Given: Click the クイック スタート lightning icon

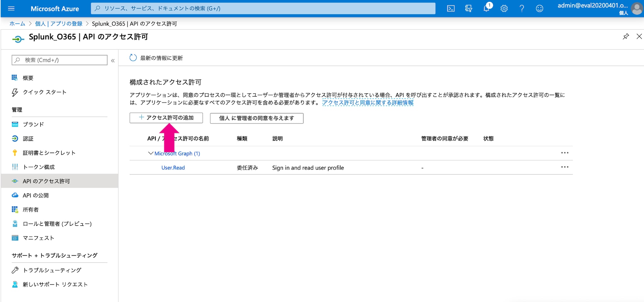Looking at the screenshot, I should 15,92.
